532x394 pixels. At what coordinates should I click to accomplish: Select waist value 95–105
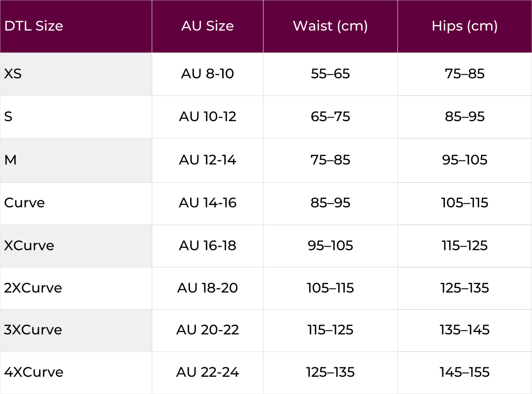pos(330,246)
